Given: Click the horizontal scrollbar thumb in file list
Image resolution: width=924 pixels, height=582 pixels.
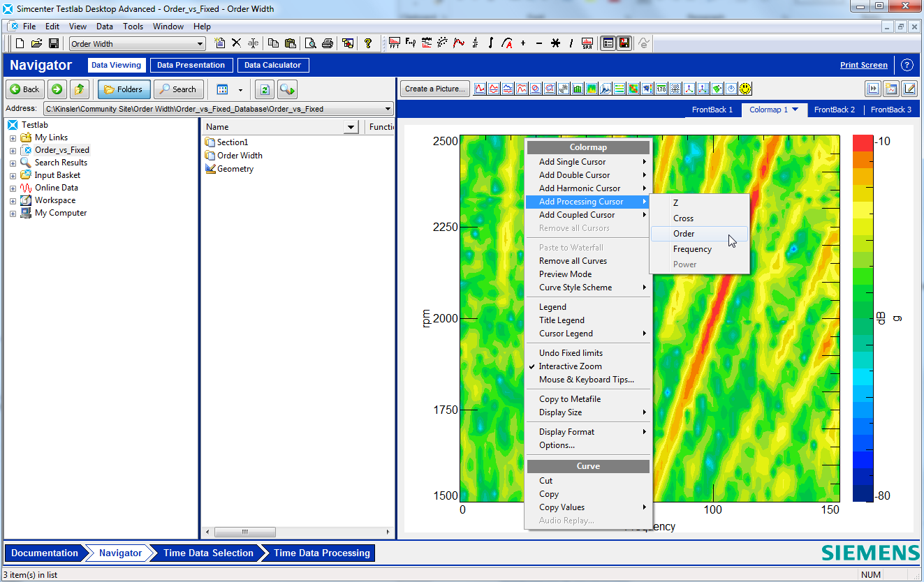Looking at the screenshot, I should click(x=244, y=532).
